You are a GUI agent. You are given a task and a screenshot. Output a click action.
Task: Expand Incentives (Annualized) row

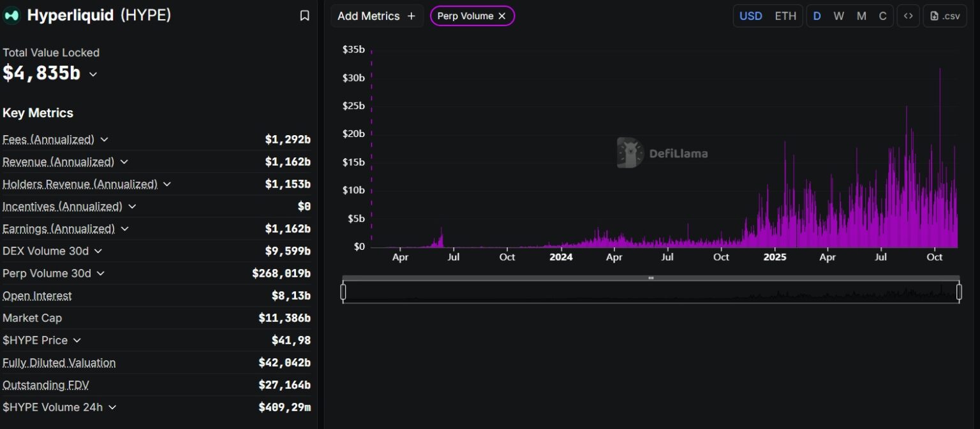(132, 207)
